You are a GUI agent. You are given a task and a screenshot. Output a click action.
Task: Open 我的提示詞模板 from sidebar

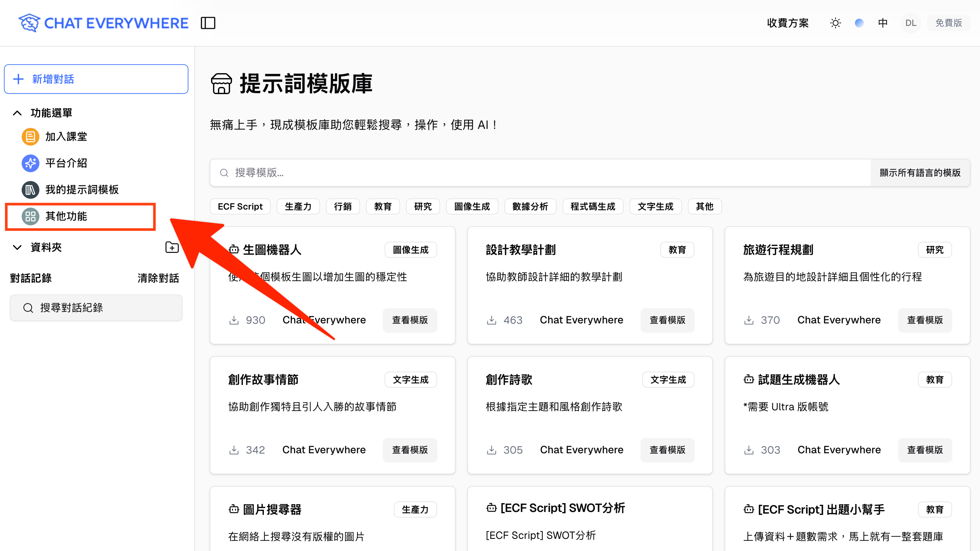pyautogui.click(x=70, y=189)
